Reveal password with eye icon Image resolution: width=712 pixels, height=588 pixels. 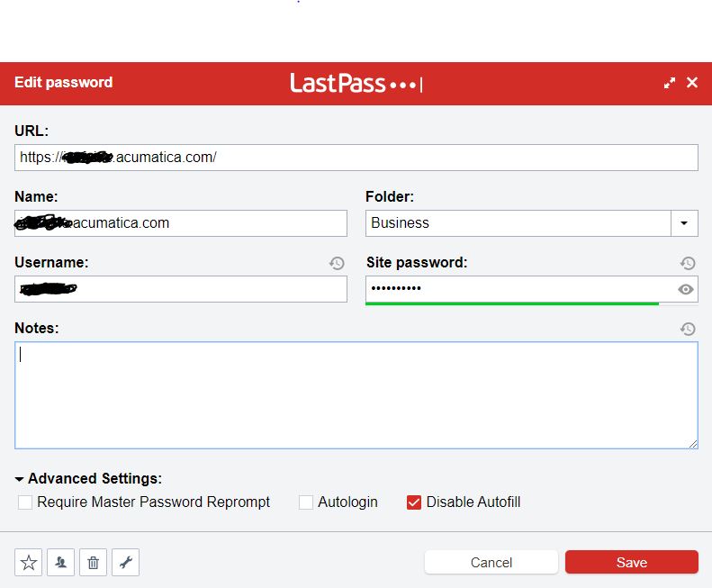click(x=686, y=289)
